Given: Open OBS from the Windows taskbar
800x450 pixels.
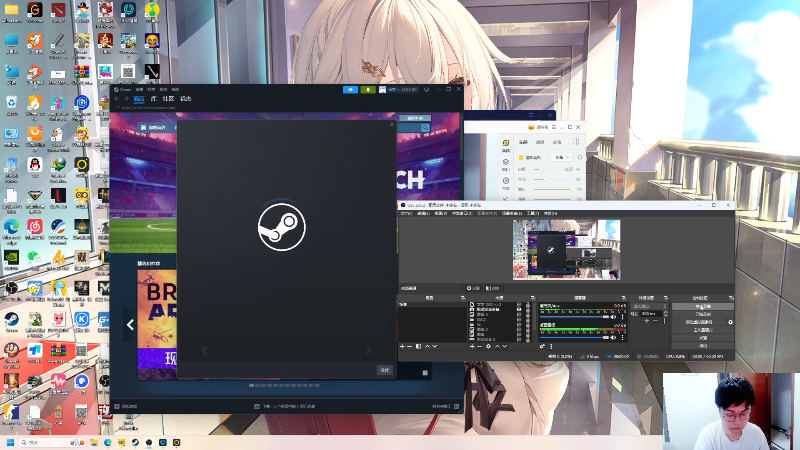Looking at the screenshot, I should (149, 442).
